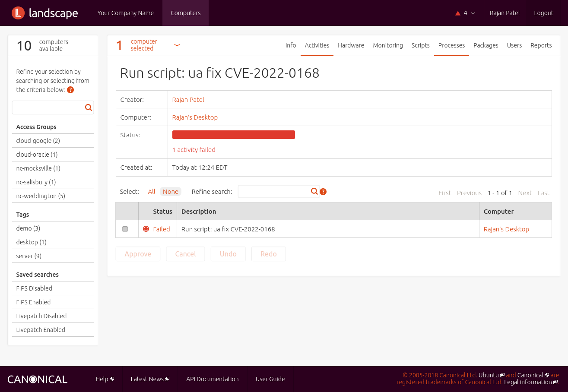Filter by demo (3) tag
This screenshot has height=392, width=568.
pos(28,228)
